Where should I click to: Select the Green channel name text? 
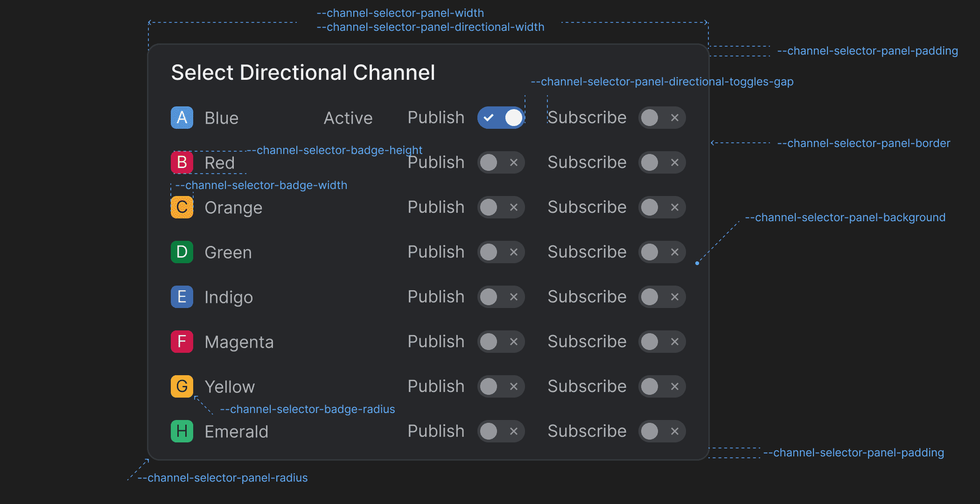pos(228,252)
